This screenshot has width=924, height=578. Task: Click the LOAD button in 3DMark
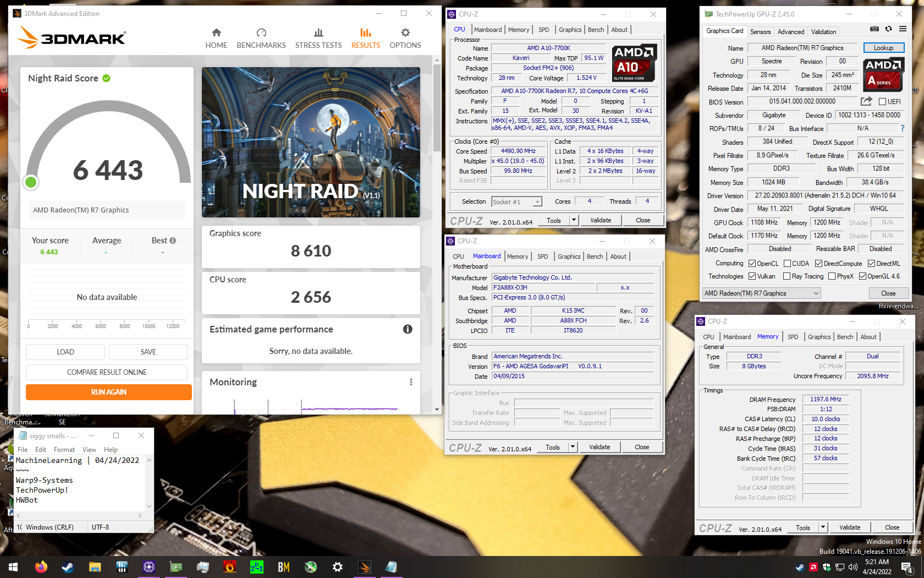(x=65, y=352)
